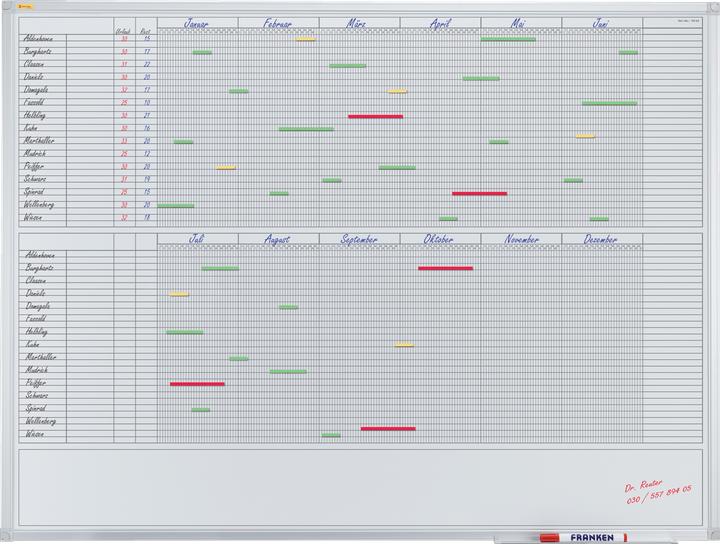Viewport: 720px width, 544px height.
Task: Click the name Wallenberg in the Januar–Juni section
Action: [x=39, y=204]
